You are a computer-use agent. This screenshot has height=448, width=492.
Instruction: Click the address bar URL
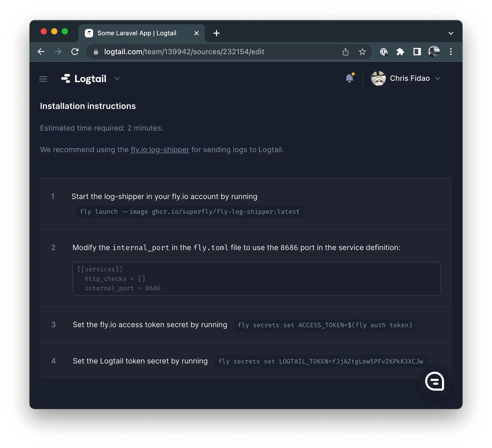tap(184, 52)
